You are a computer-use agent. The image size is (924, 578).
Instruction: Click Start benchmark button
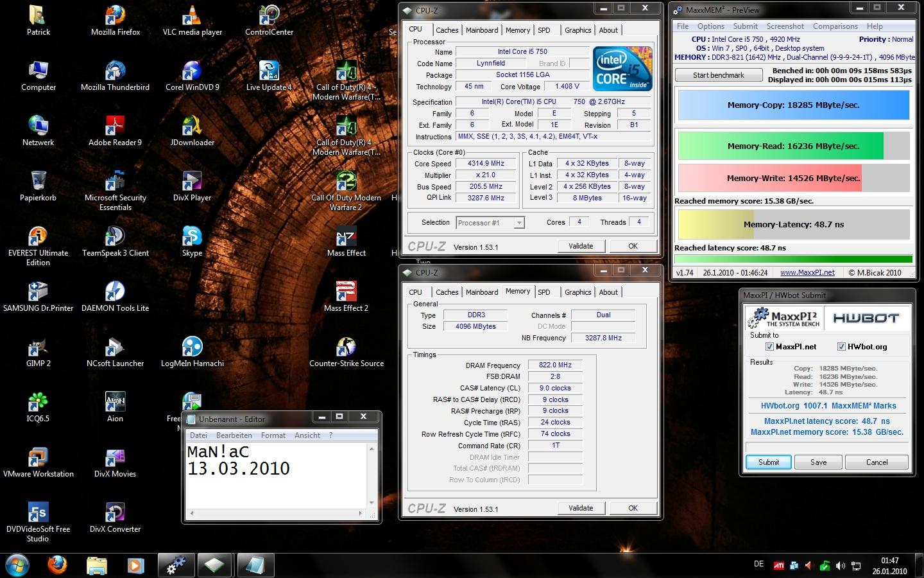point(719,75)
